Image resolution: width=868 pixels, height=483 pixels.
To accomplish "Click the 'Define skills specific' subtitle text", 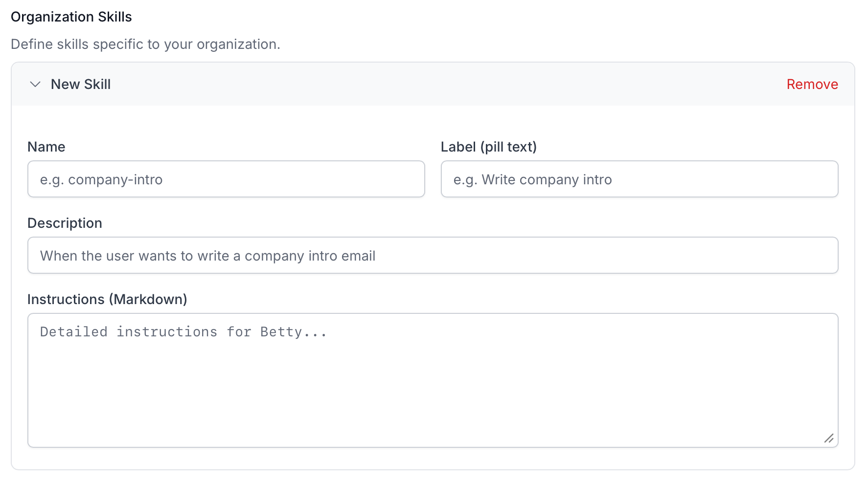I will pyautogui.click(x=145, y=44).
